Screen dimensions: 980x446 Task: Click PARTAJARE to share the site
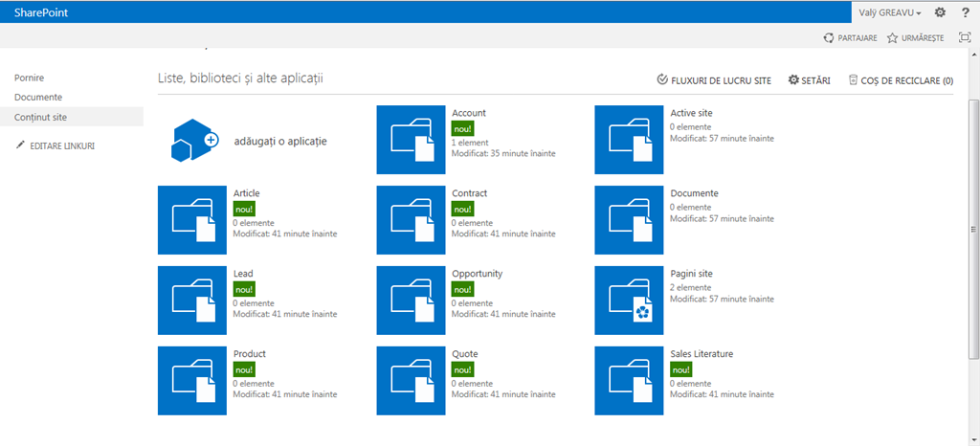[x=850, y=37]
